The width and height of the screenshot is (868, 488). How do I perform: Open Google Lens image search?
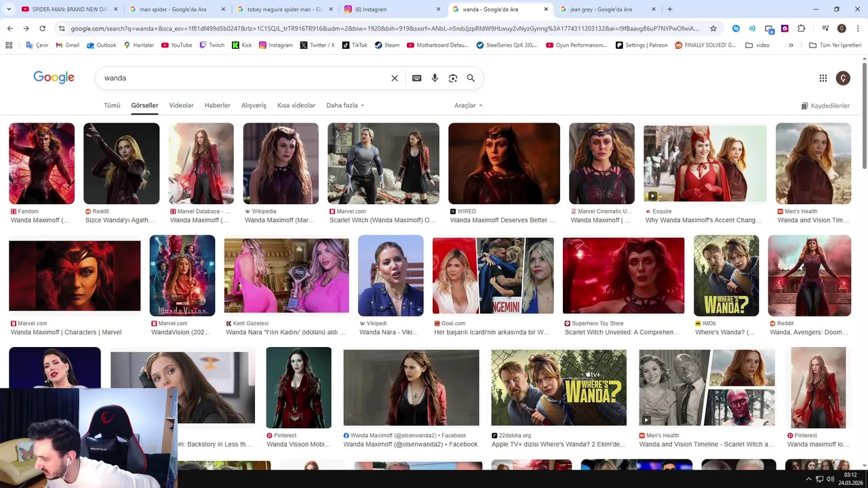[x=453, y=78]
